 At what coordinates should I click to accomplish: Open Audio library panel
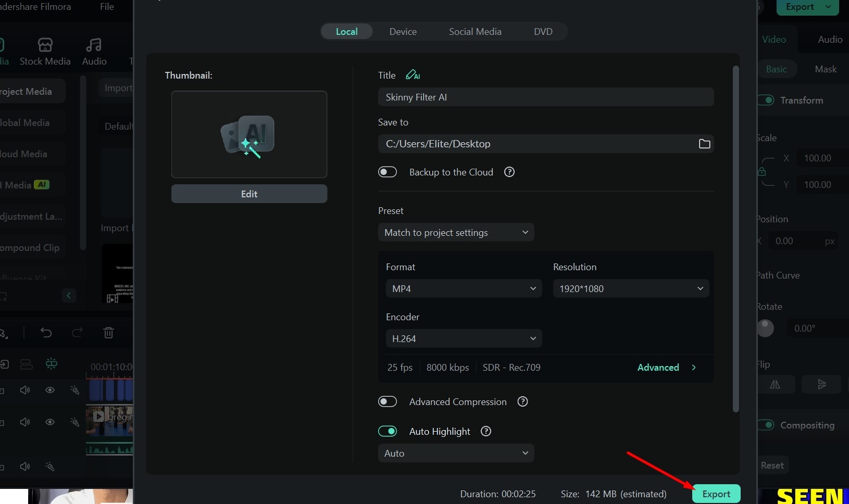click(94, 52)
